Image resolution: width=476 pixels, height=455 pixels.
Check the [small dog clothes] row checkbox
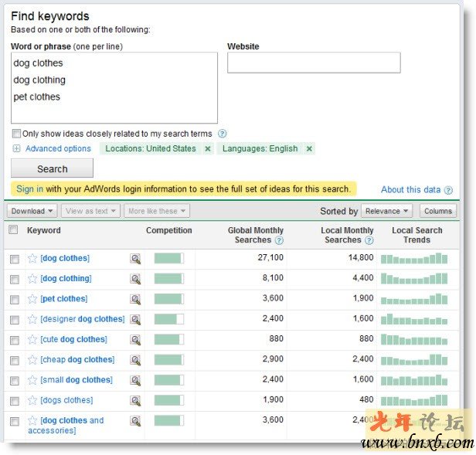point(14,381)
